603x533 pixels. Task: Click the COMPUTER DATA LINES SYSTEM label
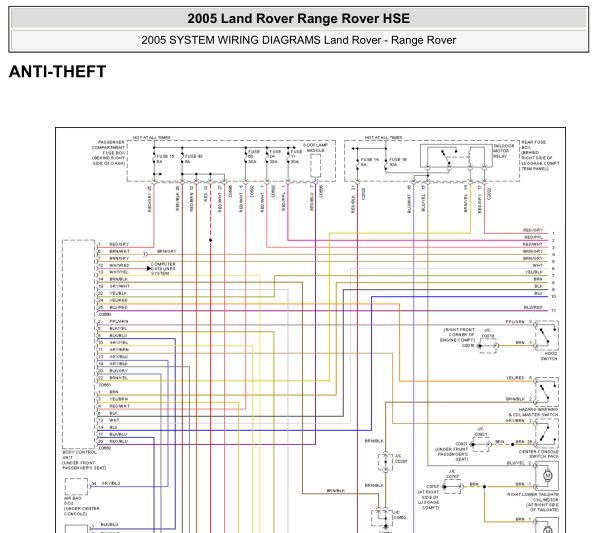click(163, 268)
